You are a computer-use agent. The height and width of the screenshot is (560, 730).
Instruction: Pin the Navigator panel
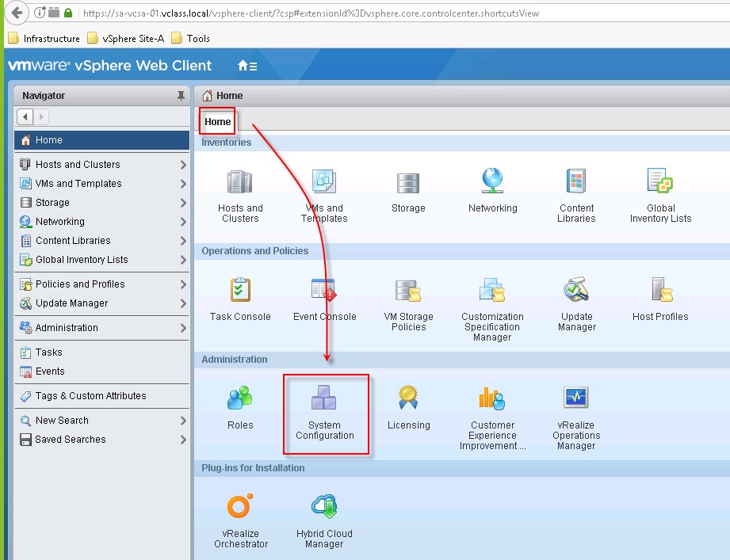pyautogui.click(x=181, y=96)
